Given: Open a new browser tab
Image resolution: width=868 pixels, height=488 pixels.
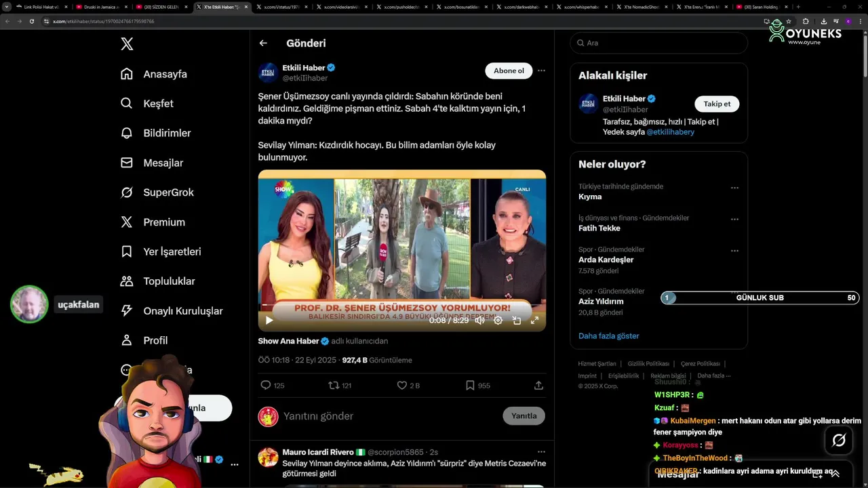Looking at the screenshot, I should 798,7.
